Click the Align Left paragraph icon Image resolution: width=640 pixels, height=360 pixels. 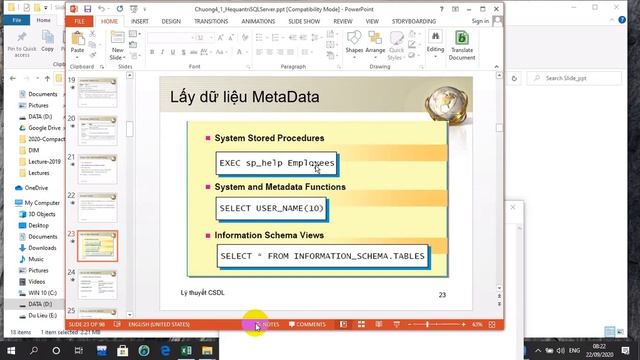(259, 52)
